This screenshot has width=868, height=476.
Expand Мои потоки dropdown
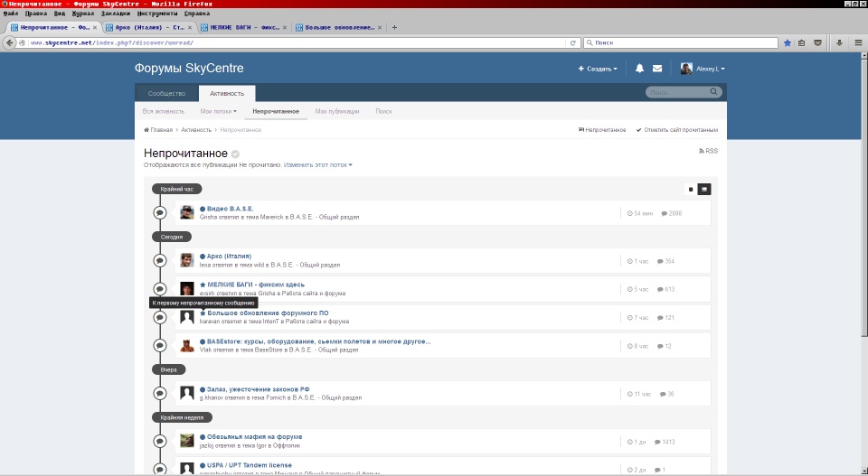tap(218, 111)
